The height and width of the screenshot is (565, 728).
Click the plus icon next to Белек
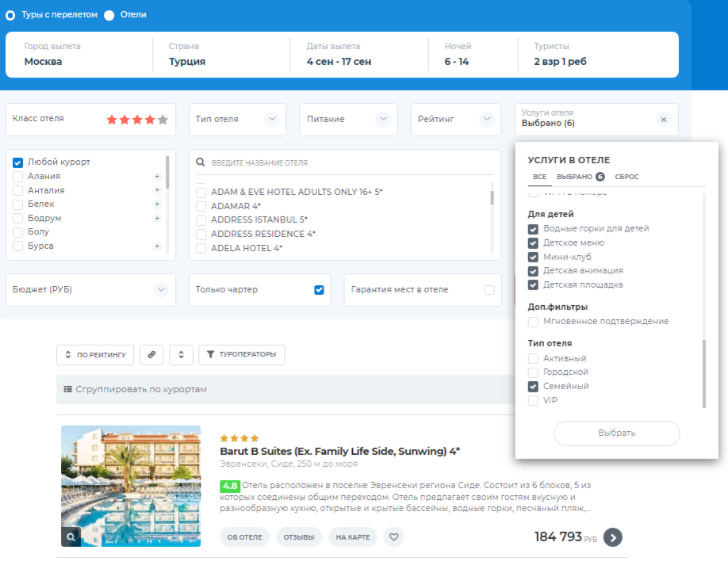point(157,204)
